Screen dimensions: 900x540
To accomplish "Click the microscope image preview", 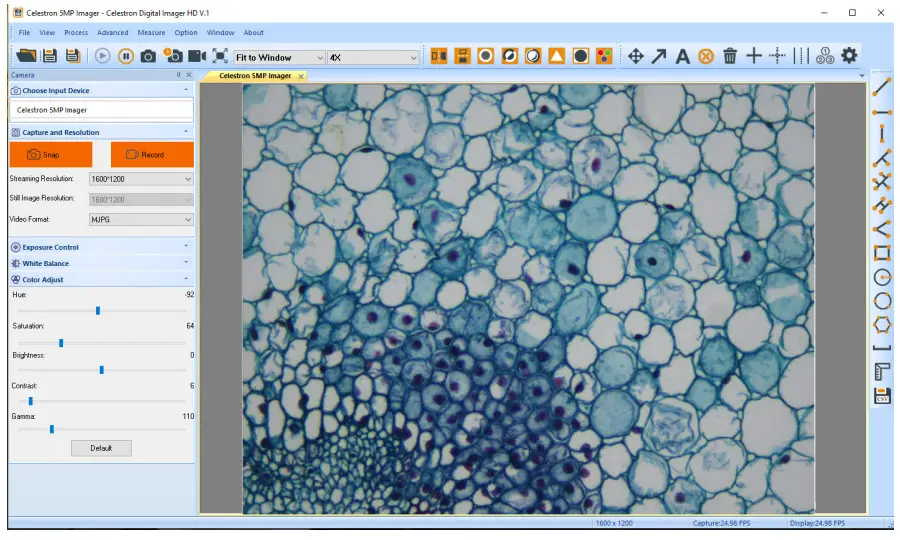I will (x=528, y=298).
